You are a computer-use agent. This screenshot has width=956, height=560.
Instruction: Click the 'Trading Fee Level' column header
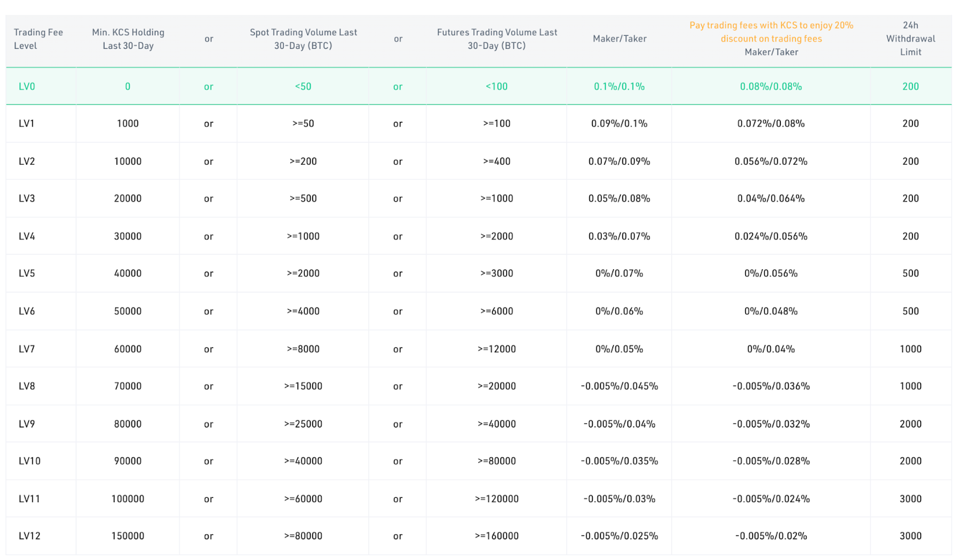(38, 39)
